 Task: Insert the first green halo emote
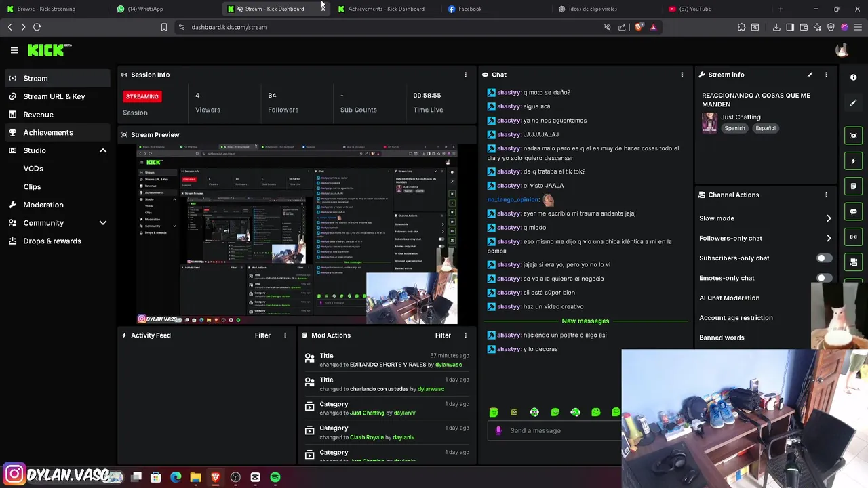tap(494, 412)
